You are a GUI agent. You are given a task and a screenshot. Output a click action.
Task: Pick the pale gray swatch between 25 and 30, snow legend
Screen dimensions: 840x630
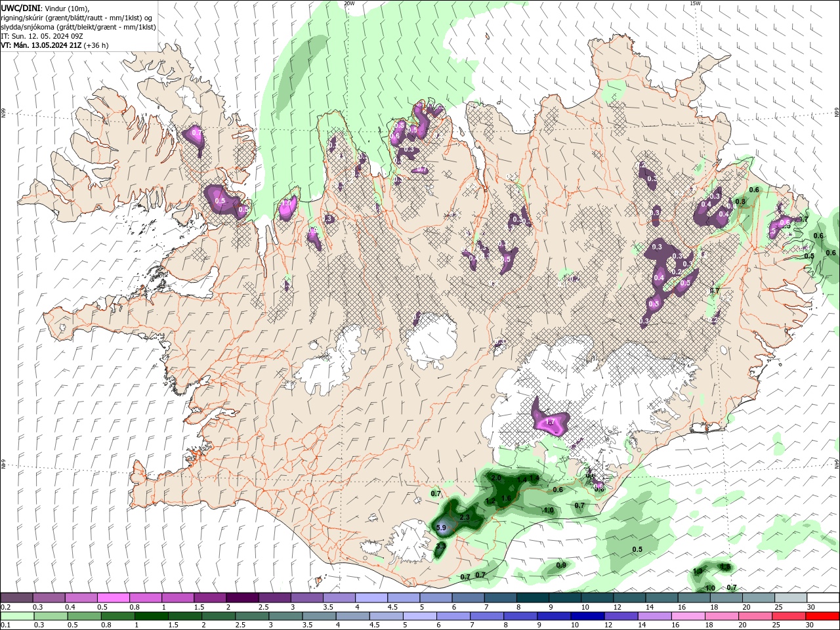(791, 598)
